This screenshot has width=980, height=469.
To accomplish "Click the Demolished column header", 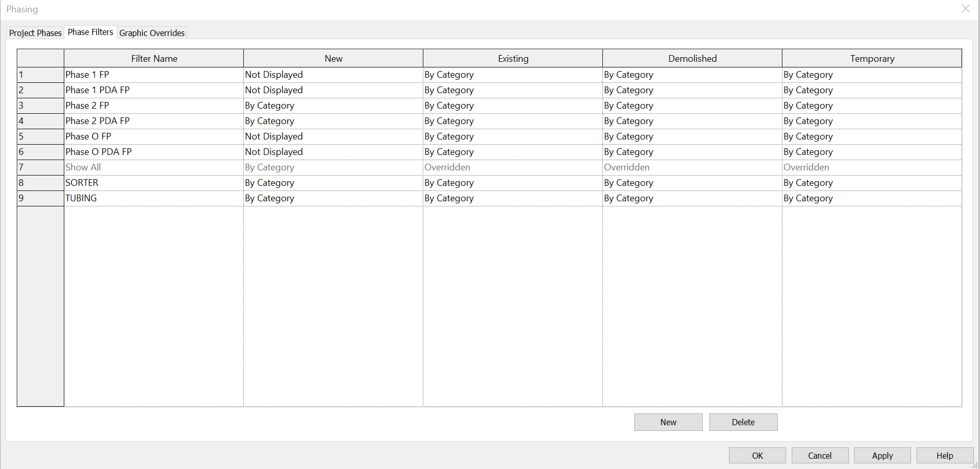I will coord(692,58).
